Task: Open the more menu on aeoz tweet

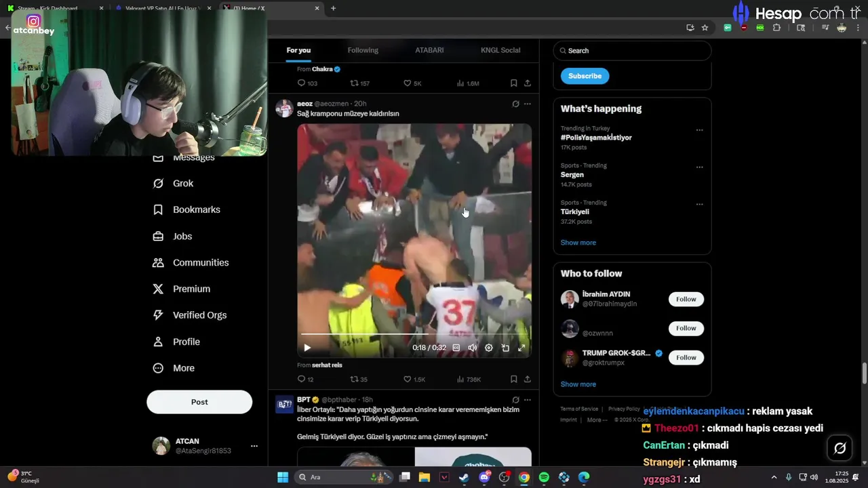Action: click(x=528, y=104)
